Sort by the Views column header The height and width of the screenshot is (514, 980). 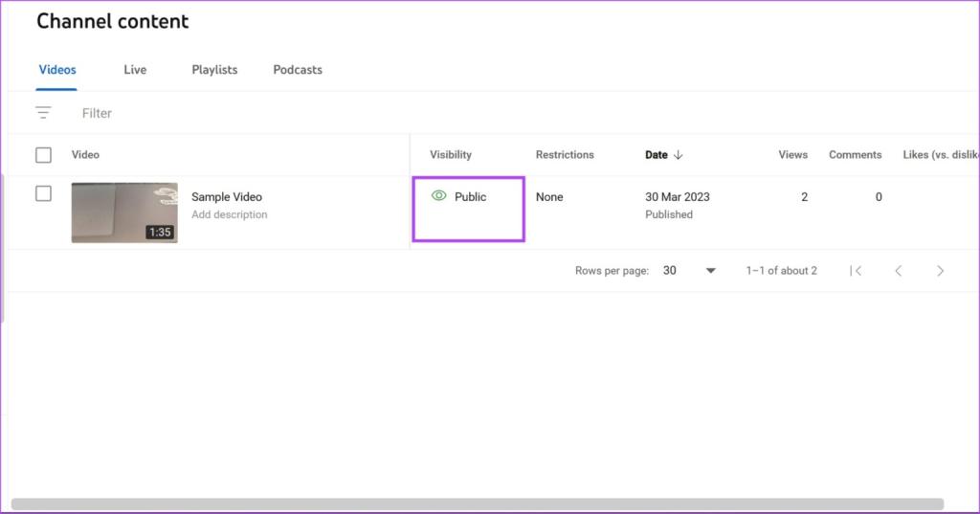[792, 154]
